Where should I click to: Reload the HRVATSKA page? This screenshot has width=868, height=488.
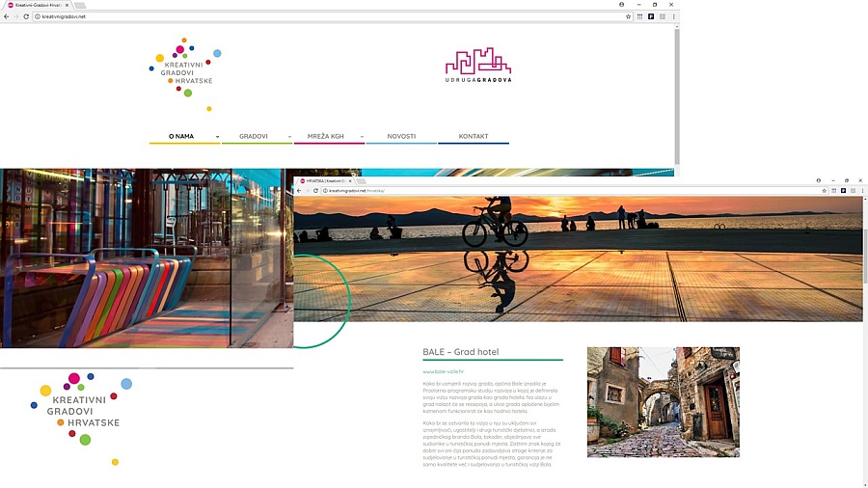315,190
